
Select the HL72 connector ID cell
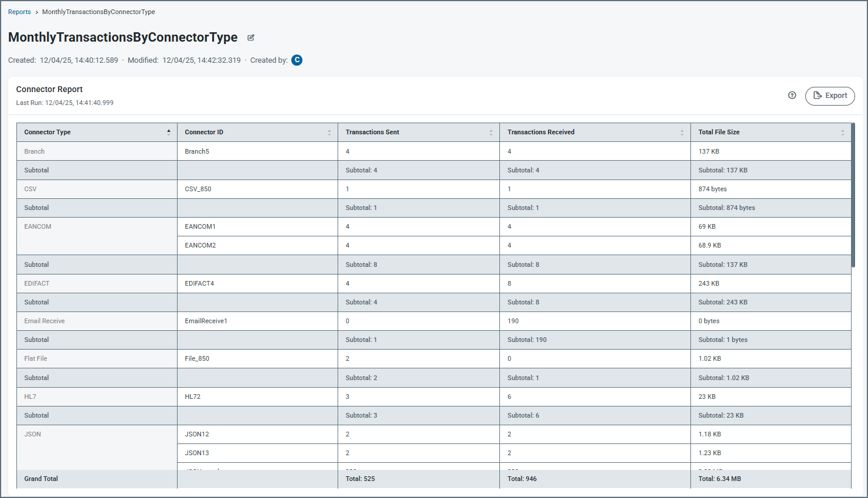193,397
